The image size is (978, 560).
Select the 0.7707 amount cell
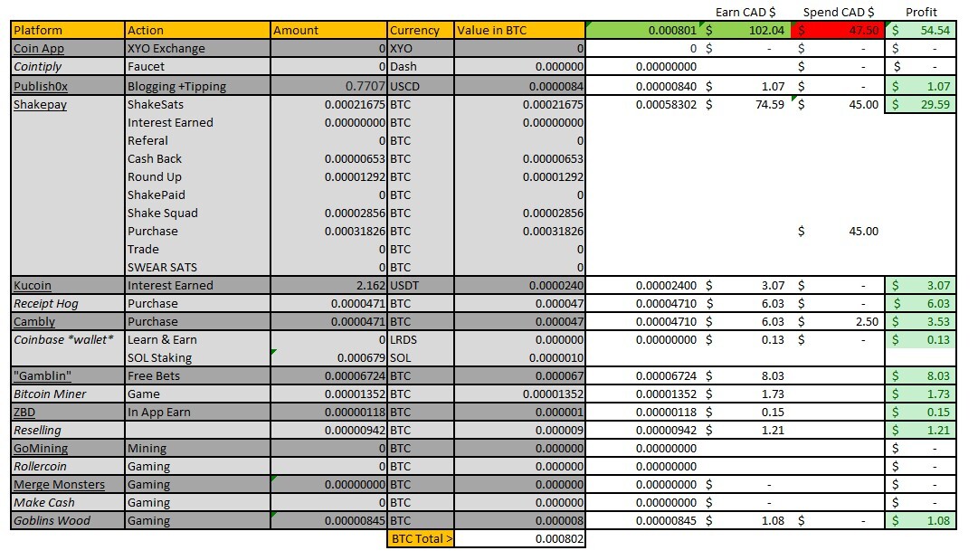tap(328, 86)
